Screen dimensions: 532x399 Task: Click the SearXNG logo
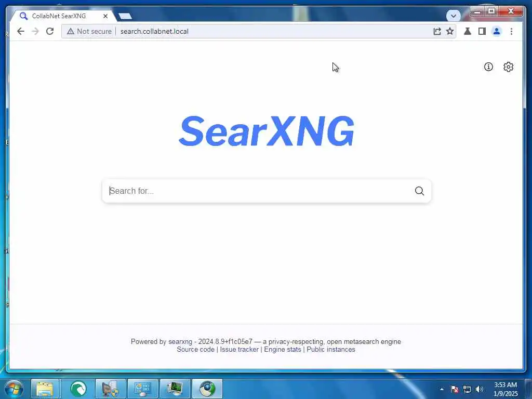[x=267, y=131]
